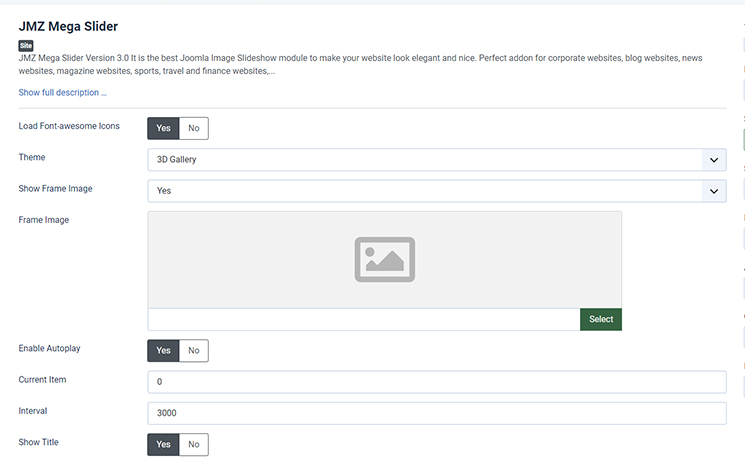The image size is (745, 463).
Task: Set Enable Autoplay to Yes
Action: pyautogui.click(x=163, y=350)
